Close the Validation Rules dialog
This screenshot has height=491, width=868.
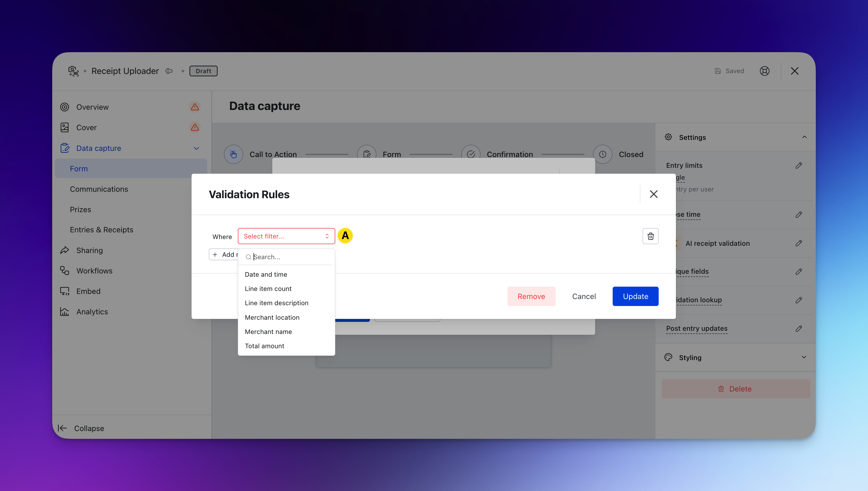click(654, 194)
